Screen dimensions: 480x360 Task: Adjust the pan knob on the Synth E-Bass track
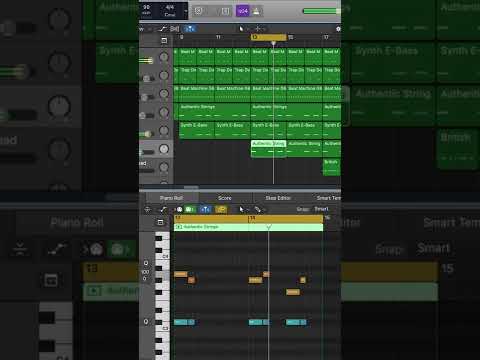pyautogui.click(x=164, y=131)
